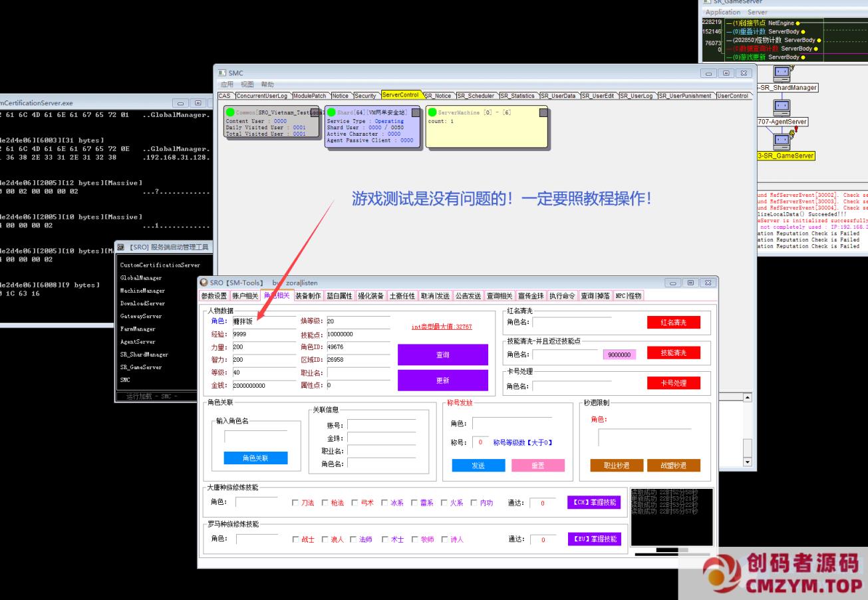Click the gray square on Common card
868x600 pixels.
[x=315, y=112]
